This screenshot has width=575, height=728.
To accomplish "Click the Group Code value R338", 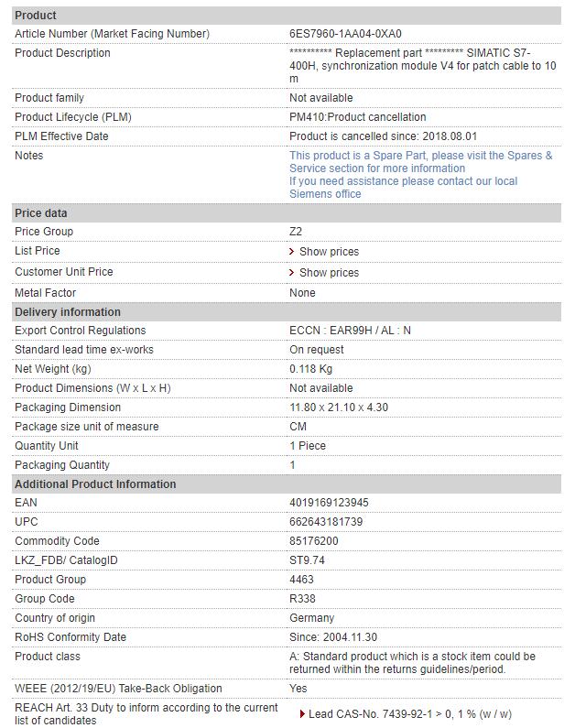I will click(x=303, y=599).
